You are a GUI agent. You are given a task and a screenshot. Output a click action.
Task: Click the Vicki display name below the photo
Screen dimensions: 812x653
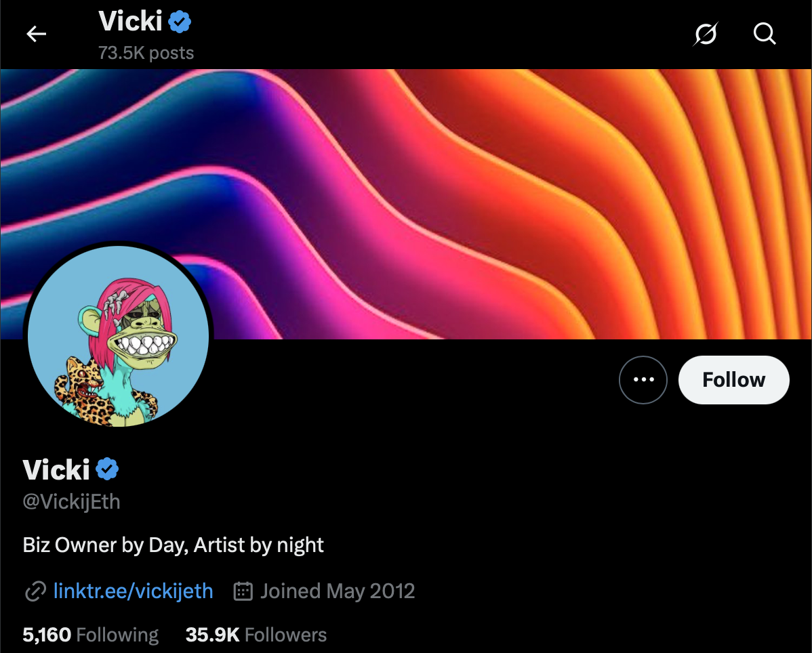coord(57,468)
